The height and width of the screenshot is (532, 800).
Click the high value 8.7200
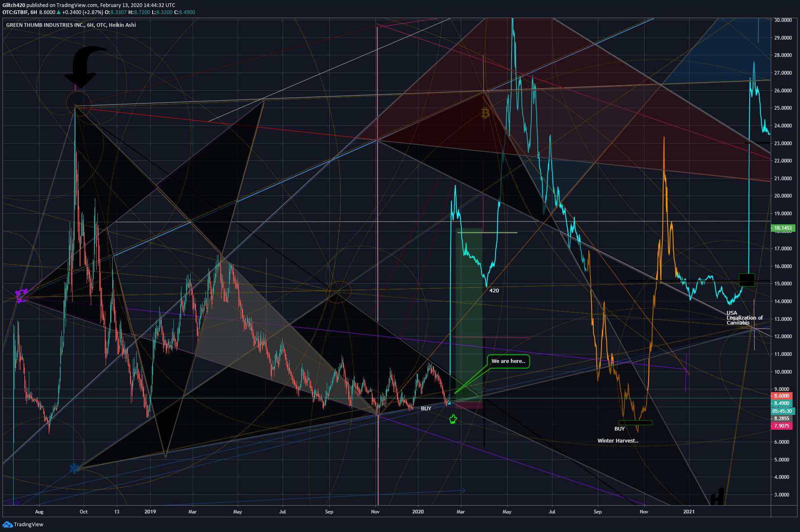[x=142, y=12]
